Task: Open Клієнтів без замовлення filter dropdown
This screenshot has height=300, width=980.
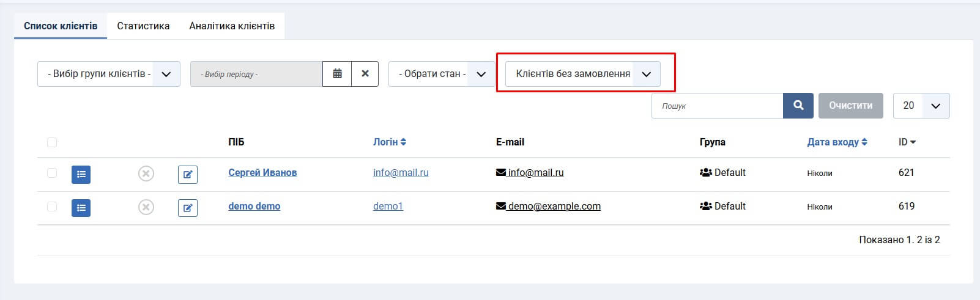Action: 582,74
